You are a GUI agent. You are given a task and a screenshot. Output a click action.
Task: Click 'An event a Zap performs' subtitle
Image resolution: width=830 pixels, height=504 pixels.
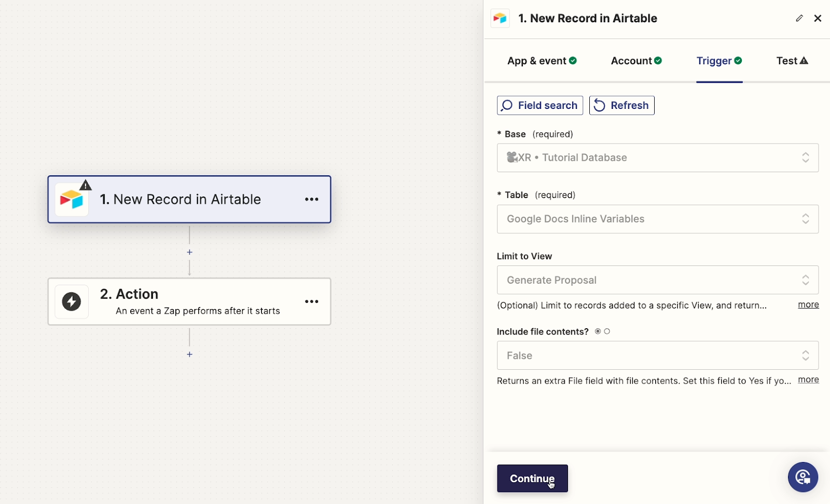click(198, 311)
